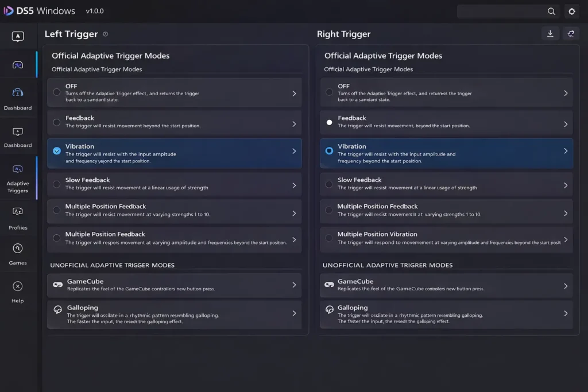The width and height of the screenshot is (588, 392).
Task: Click the refresh icon beside the Right Trigger header
Action: (x=571, y=34)
